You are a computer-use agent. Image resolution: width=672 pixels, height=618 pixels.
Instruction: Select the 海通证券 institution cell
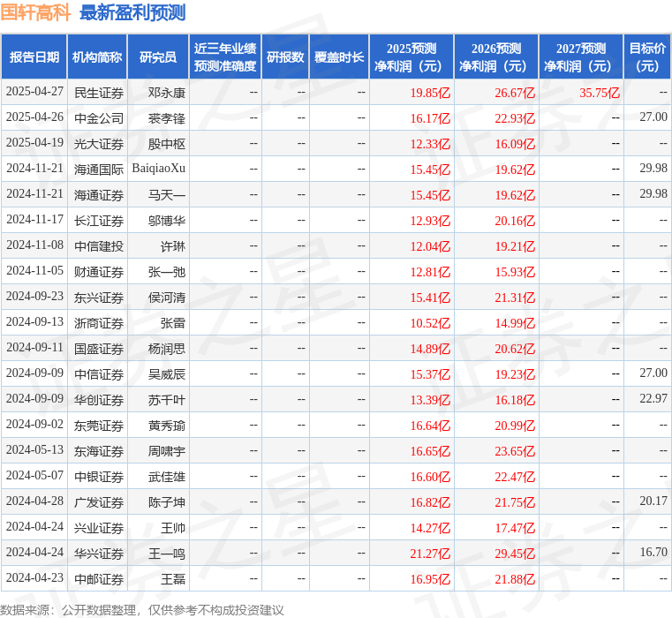[99, 195]
